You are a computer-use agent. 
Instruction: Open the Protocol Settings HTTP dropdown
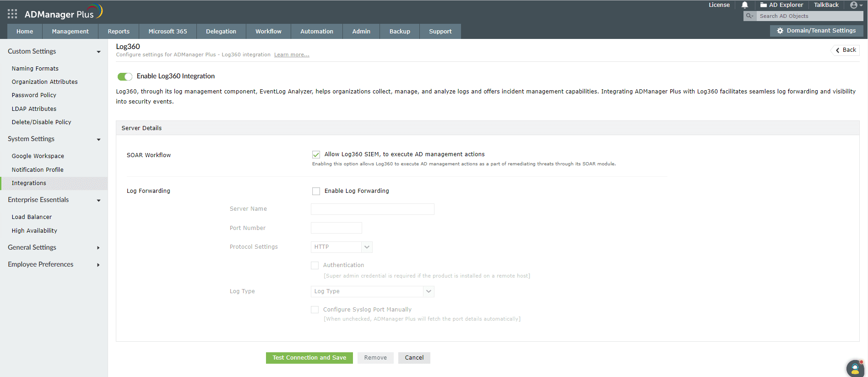342,247
